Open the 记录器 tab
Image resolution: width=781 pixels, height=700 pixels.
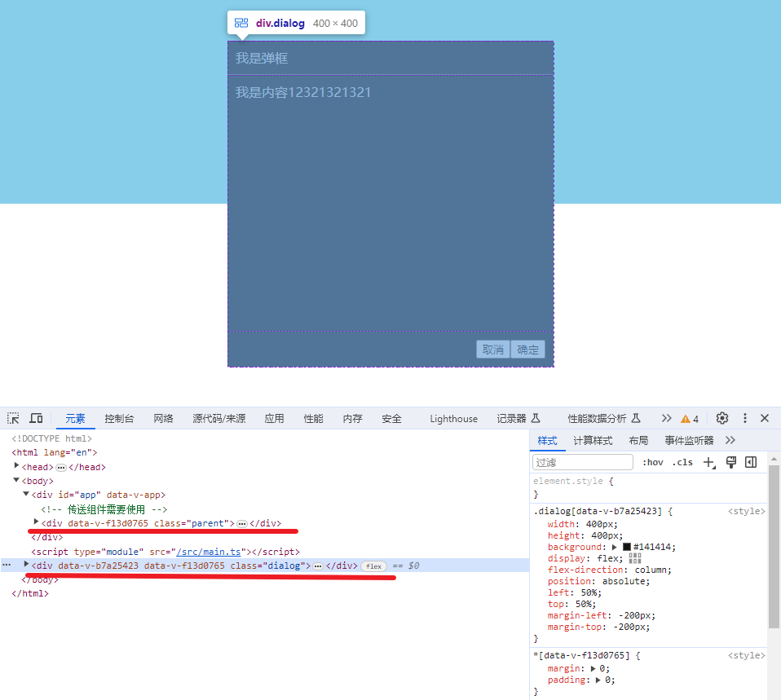click(518, 419)
